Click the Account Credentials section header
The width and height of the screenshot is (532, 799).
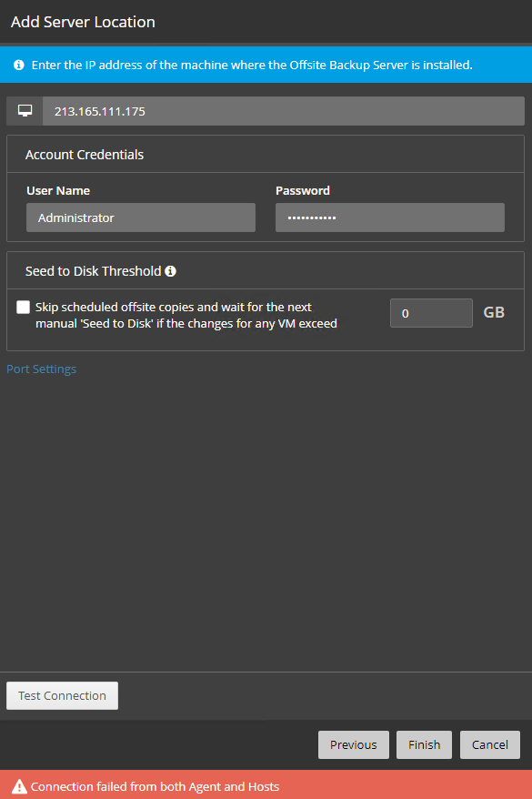(85, 155)
